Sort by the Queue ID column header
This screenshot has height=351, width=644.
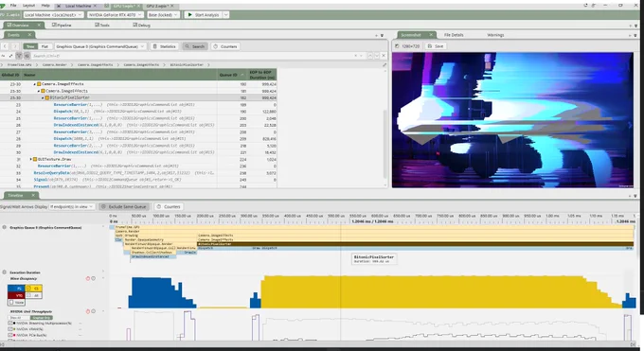231,75
